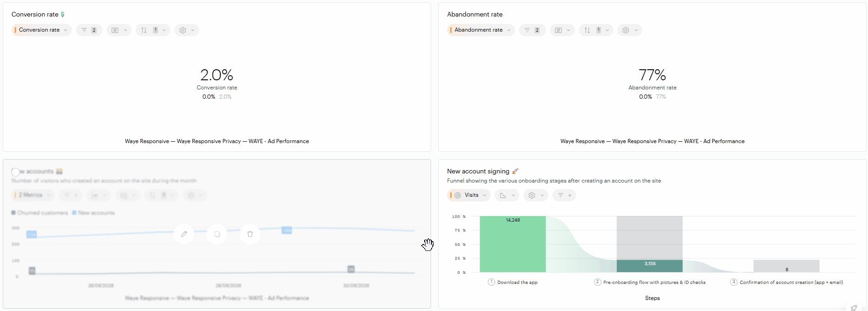The height and width of the screenshot is (311, 868).
Task: Click the green dollar icon beside Conversion rate
Action: point(63,14)
